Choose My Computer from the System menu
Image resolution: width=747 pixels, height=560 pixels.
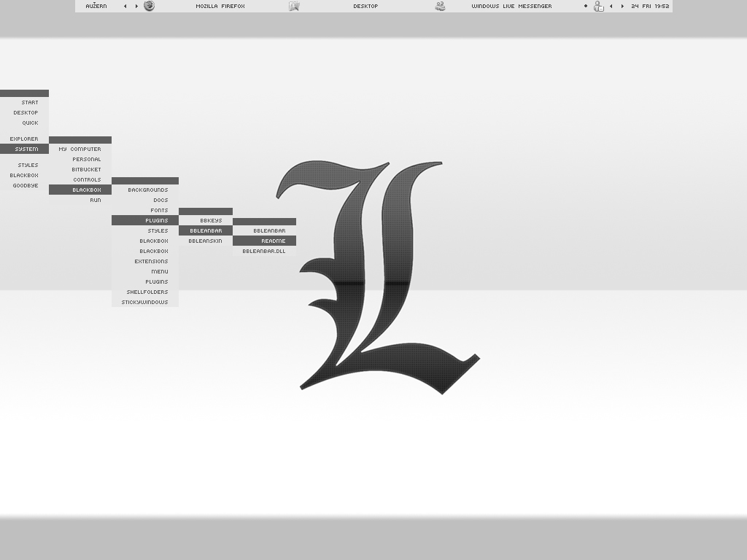[x=80, y=148]
